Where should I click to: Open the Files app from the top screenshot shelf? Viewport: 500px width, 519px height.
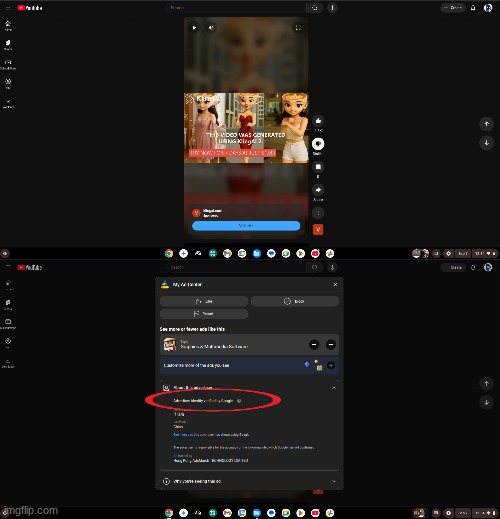pos(257,253)
